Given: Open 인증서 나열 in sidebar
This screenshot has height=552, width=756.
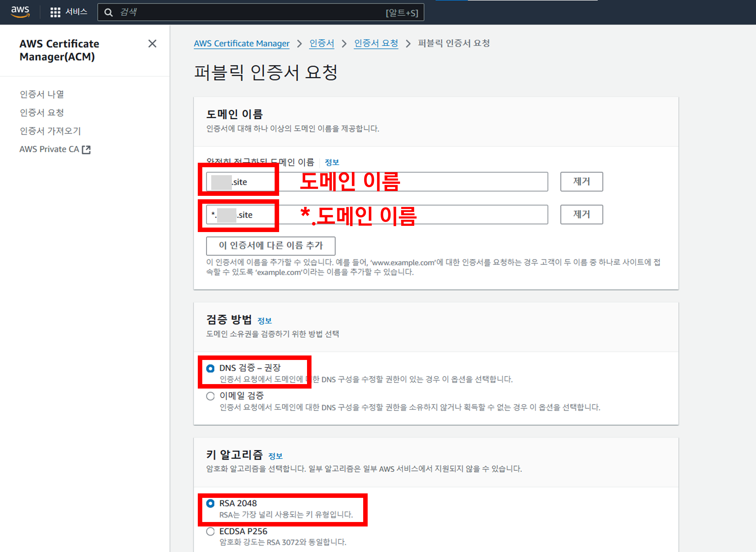Looking at the screenshot, I should (42, 94).
